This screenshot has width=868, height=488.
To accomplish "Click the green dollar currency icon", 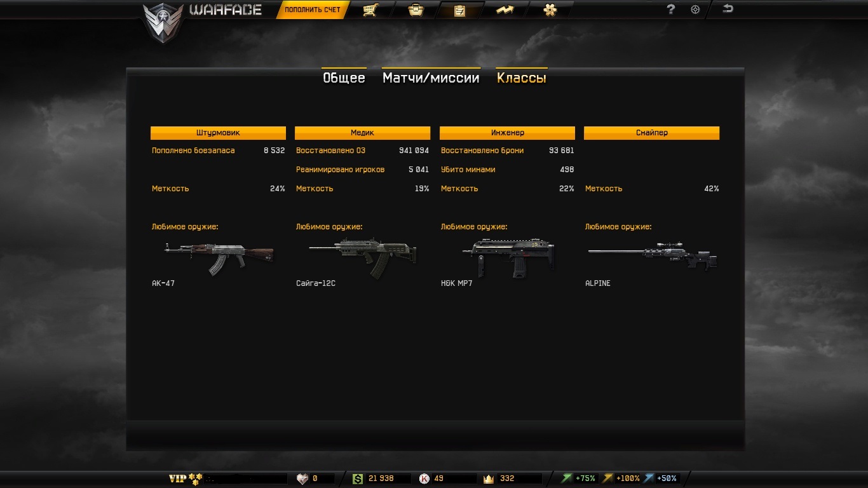I will pyautogui.click(x=358, y=478).
